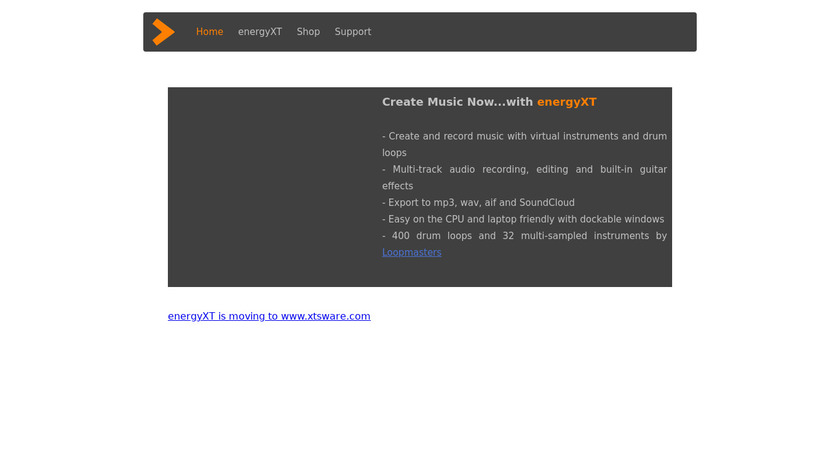Click the 'Multi-track audio recording' feature text

pyautogui.click(x=524, y=177)
